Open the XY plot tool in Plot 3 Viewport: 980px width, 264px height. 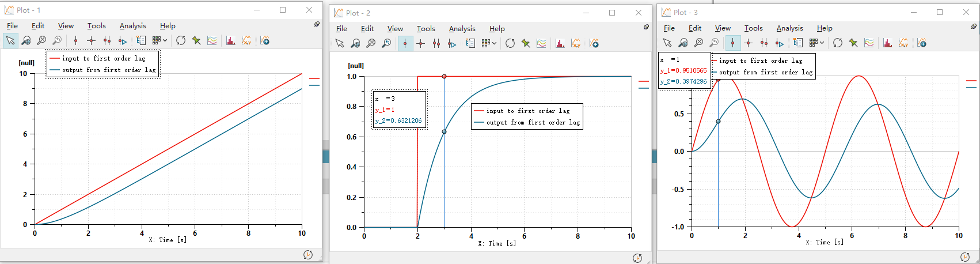point(903,43)
